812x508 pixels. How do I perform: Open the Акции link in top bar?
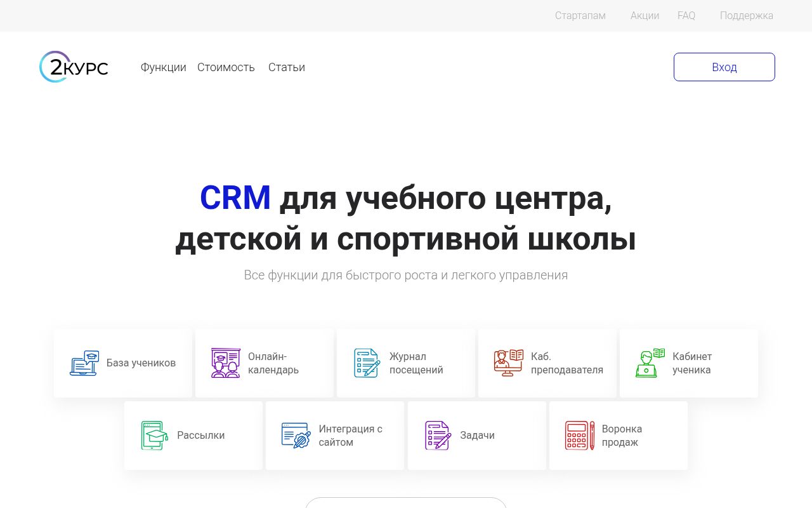tap(645, 16)
